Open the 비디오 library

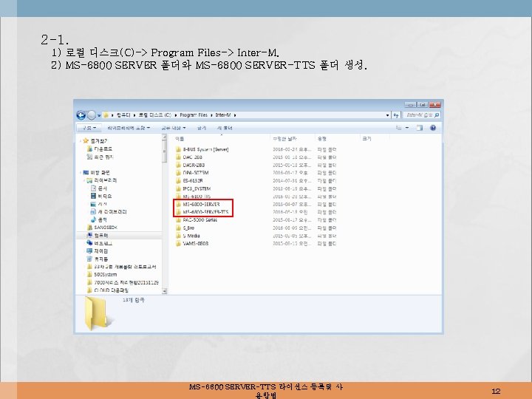(105, 196)
